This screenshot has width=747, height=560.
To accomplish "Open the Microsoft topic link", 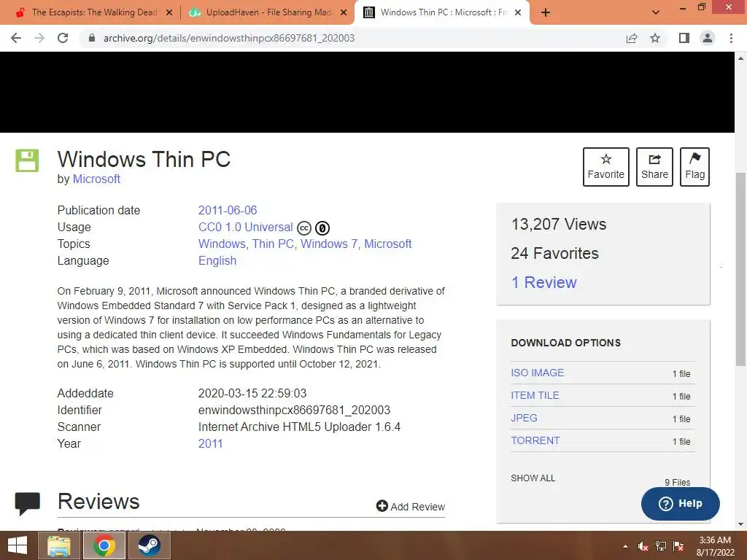I will click(x=388, y=244).
